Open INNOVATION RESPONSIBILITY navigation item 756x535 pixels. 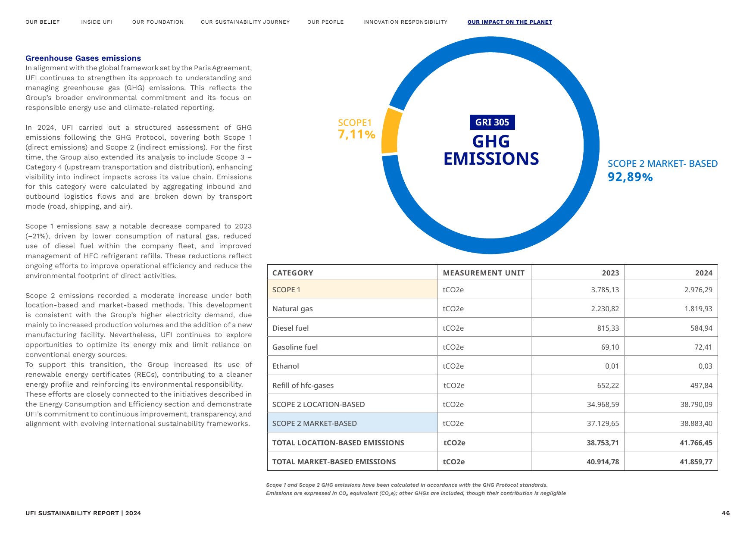pos(405,22)
